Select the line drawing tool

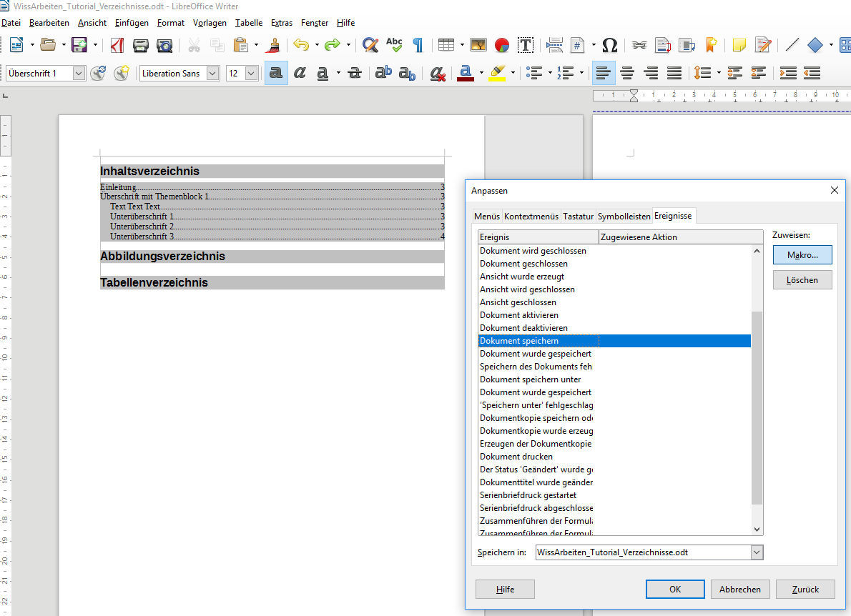tap(792, 45)
